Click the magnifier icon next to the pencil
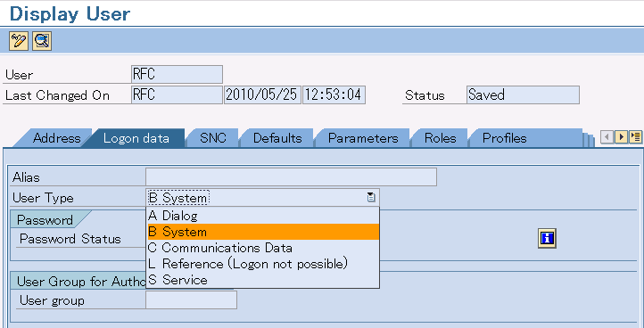 42,41
